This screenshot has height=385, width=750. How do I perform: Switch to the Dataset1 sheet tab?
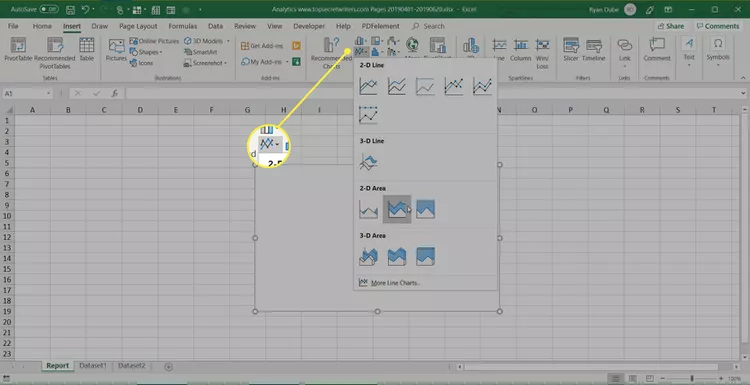coord(93,366)
